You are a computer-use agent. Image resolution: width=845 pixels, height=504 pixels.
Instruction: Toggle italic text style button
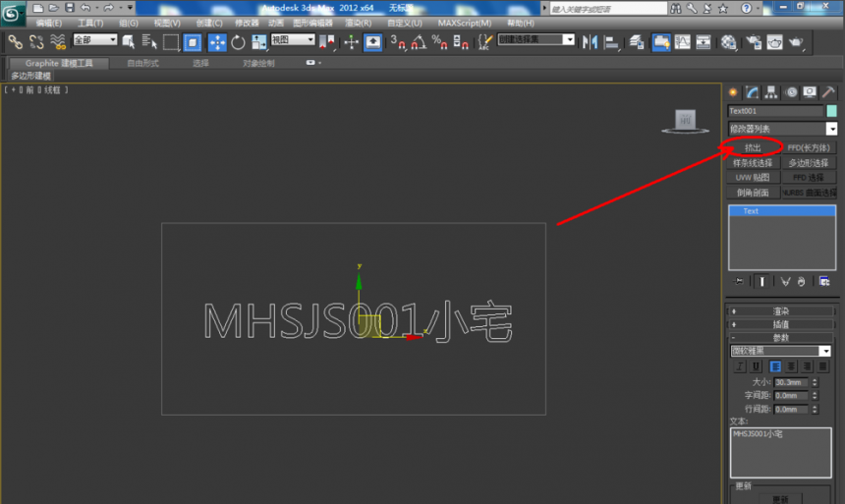point(740,366)
